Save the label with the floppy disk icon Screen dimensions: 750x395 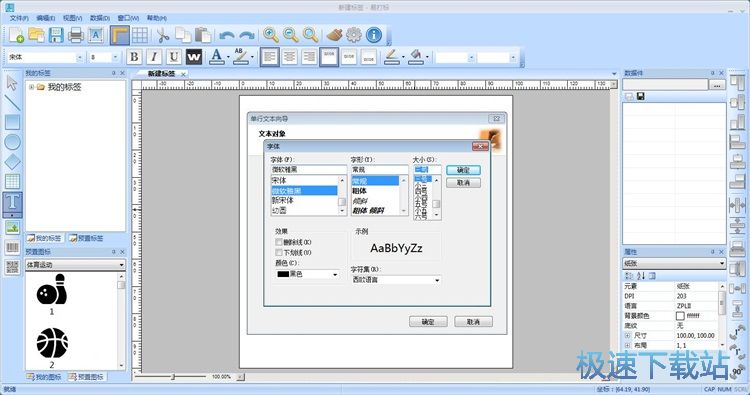click(x=56, y=35)
